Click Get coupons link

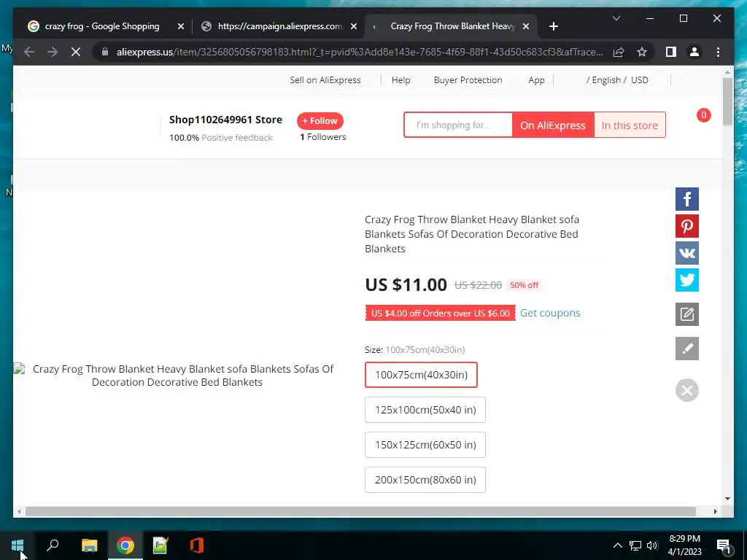tap(550, 313)
